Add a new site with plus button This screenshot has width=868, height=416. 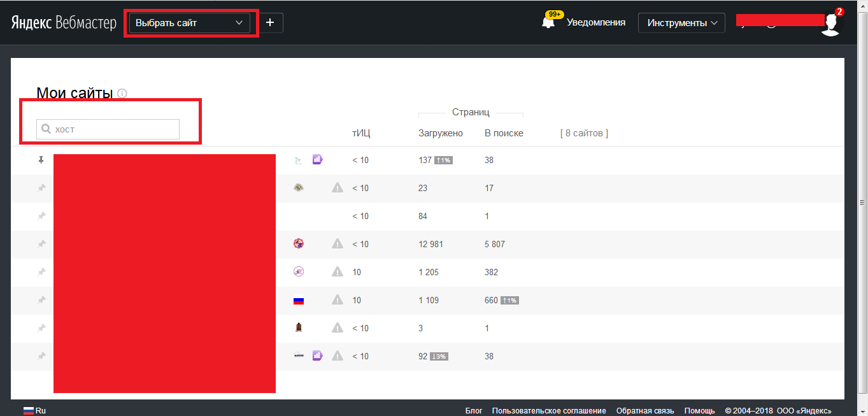coord(270,22)
